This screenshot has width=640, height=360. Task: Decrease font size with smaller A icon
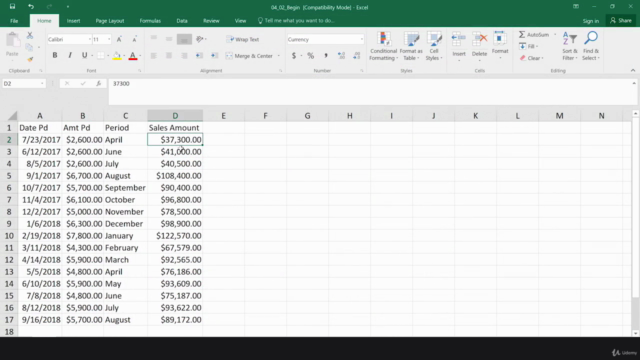pyautogui.click(x=134, y=39)
